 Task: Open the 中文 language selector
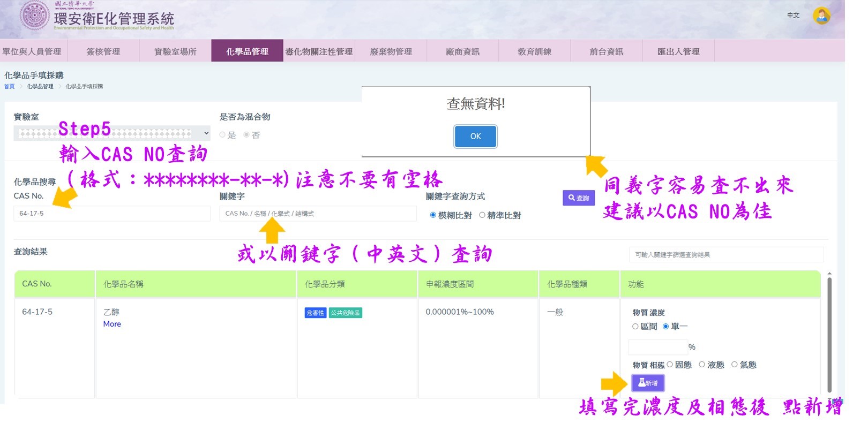point(793,16)
